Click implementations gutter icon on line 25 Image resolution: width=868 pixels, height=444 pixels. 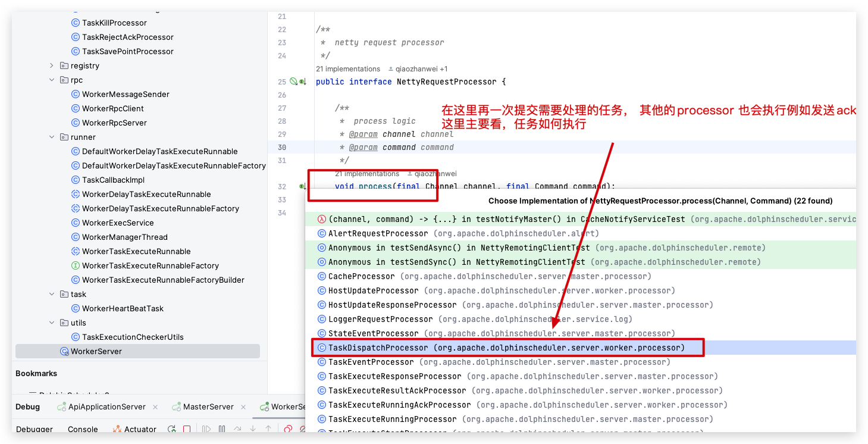coord(302,82)
